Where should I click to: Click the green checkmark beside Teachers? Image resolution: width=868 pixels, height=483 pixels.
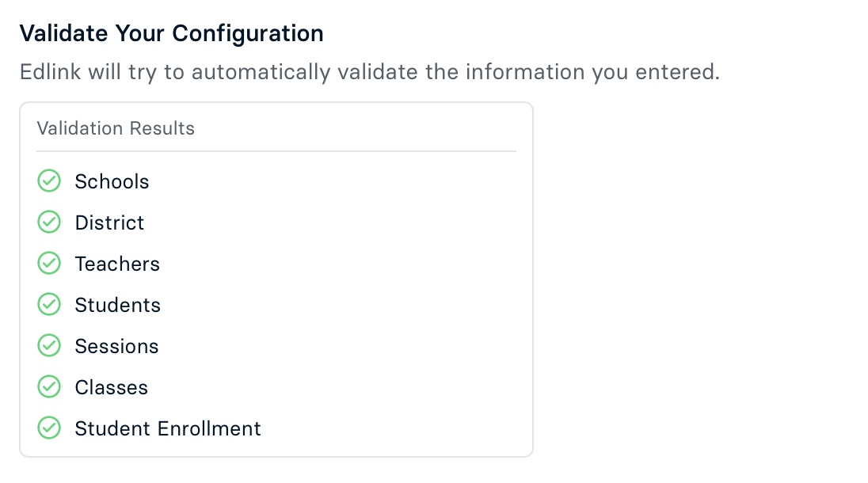click(49, 264)
